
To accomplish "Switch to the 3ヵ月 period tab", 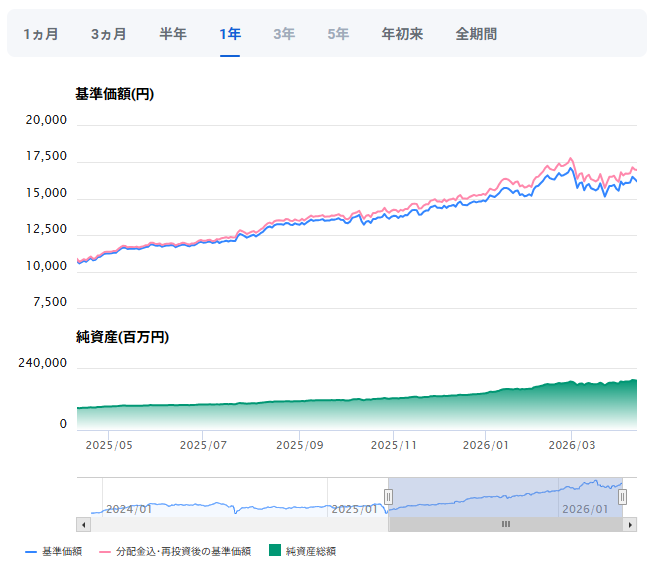I will pyautogui.click(x=108, y=34).
